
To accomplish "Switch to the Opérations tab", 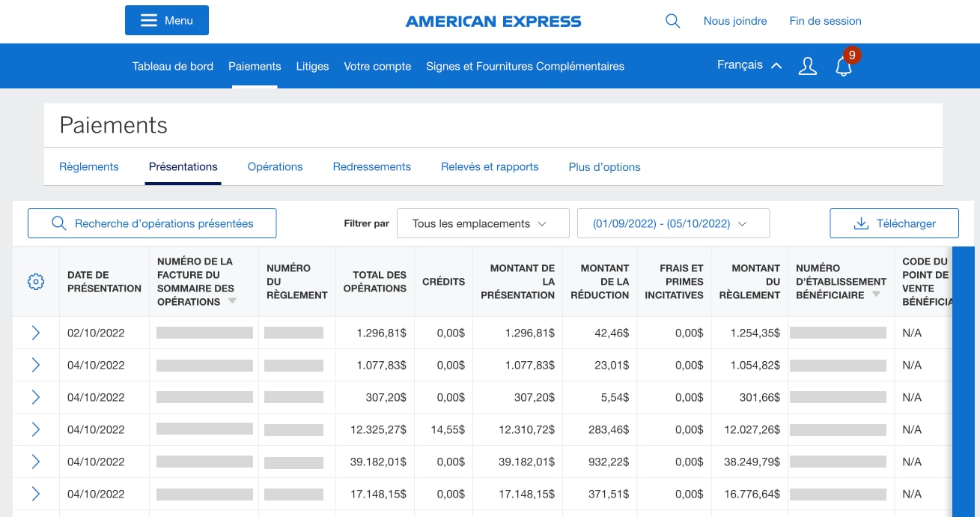I will pos(275,167).
